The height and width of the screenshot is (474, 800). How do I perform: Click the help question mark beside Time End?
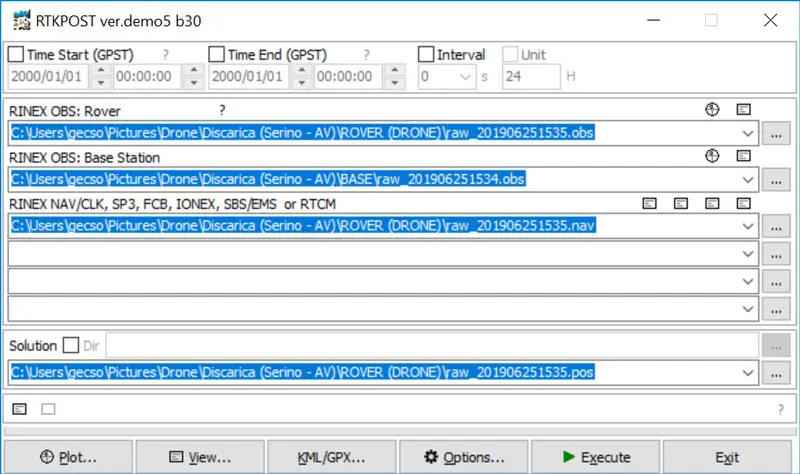click(366, 55)
